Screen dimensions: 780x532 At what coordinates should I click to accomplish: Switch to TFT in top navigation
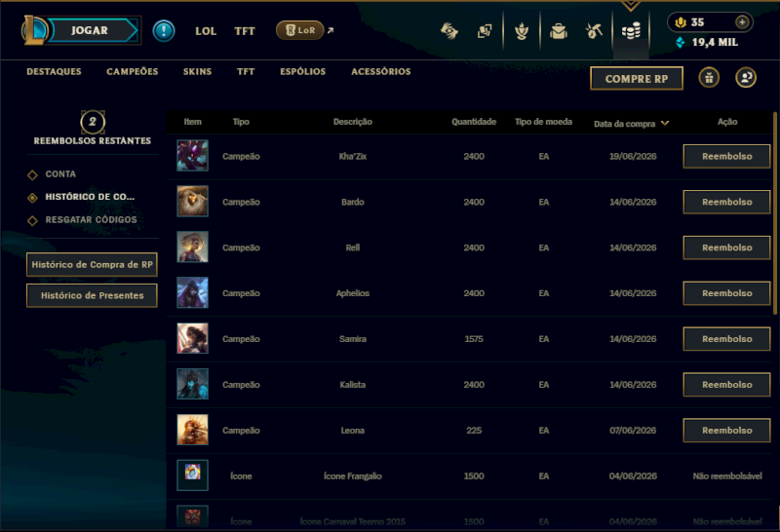pyautogui.click(x=245, y=31)
